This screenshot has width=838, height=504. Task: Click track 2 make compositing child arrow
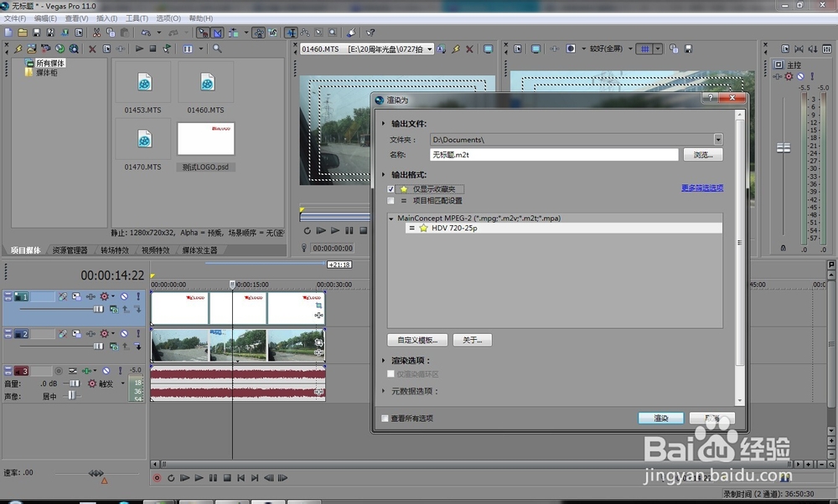point(137,347)
